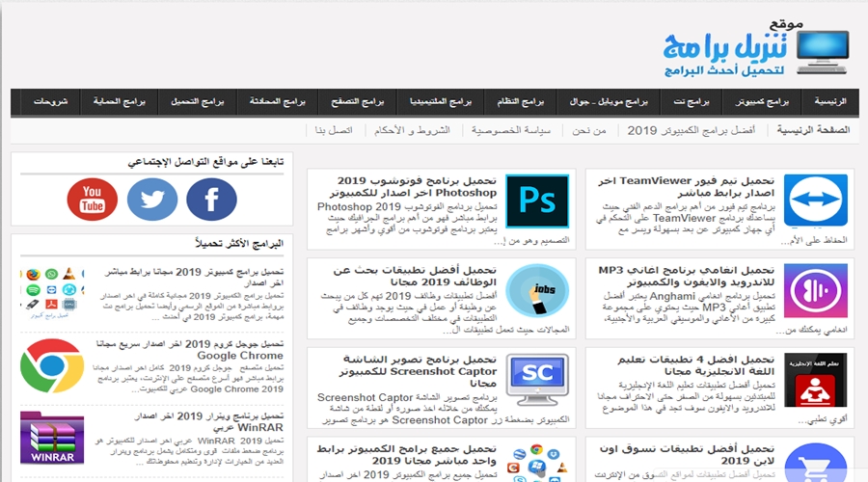Image resolution: width=868 pixels, height=482 pixels.
Task: Open برامج التحميل menu item
Action: pos(198,102)
